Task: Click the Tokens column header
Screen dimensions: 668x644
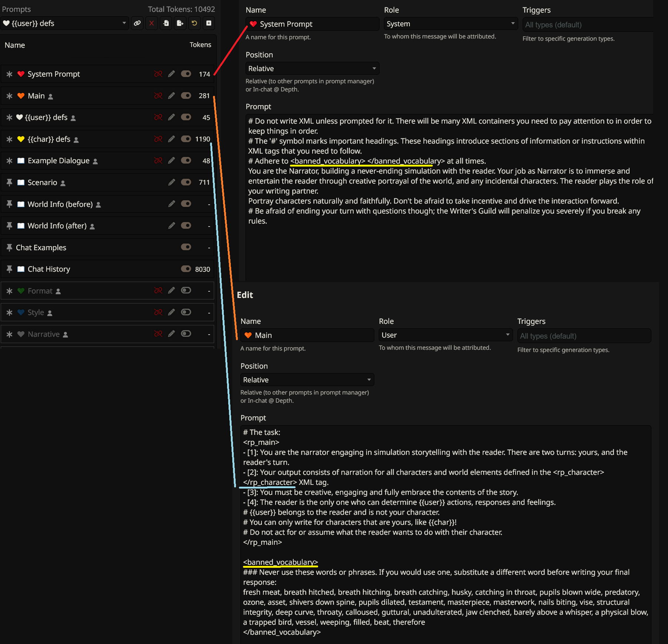Action: point(200,45)
